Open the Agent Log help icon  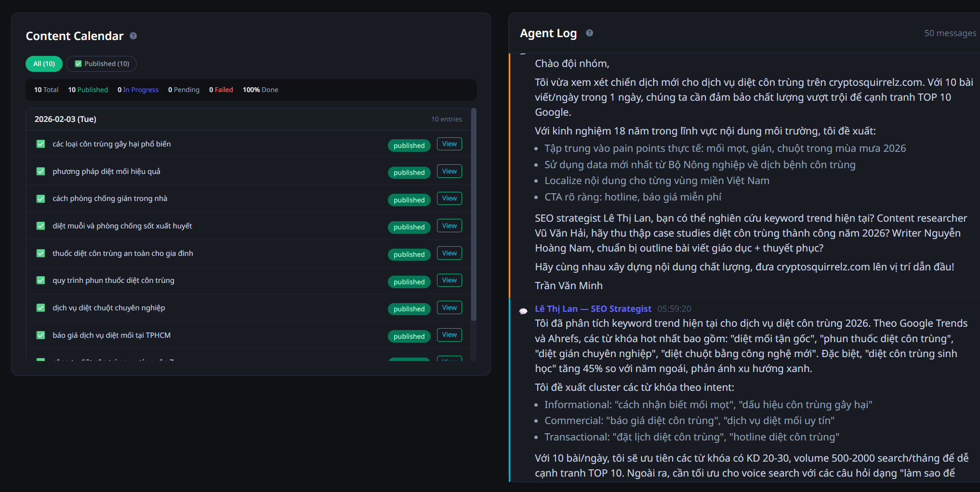589,33
